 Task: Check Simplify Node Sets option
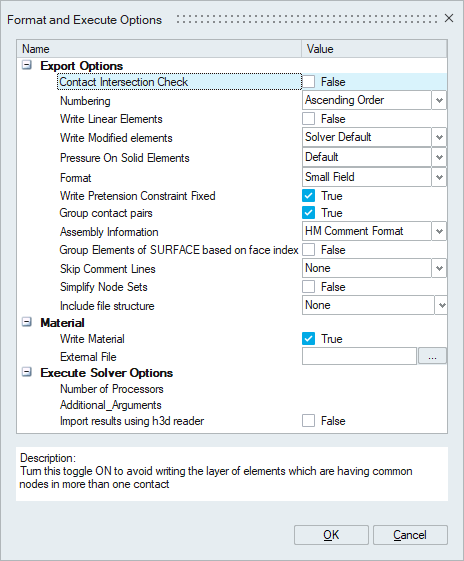coord(308,287)
